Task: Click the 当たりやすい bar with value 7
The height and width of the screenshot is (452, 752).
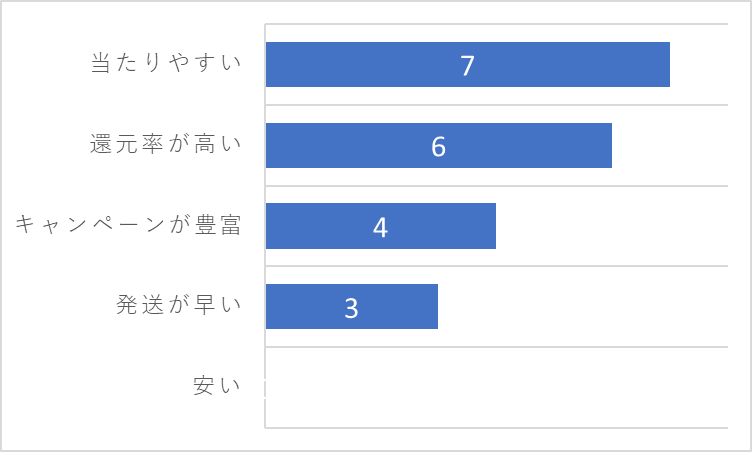Action: tap(468, 64)
